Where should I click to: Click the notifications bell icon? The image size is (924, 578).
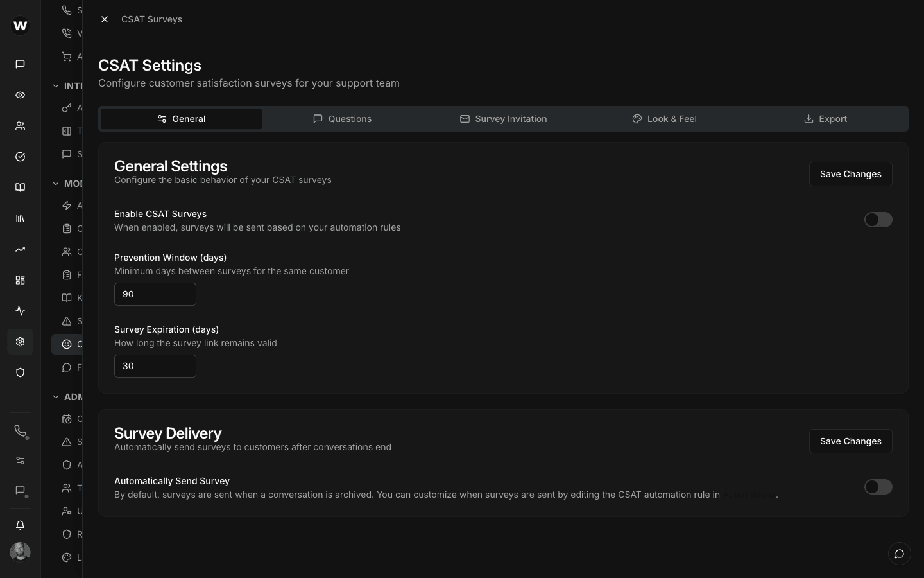click(x=20, y=525)
